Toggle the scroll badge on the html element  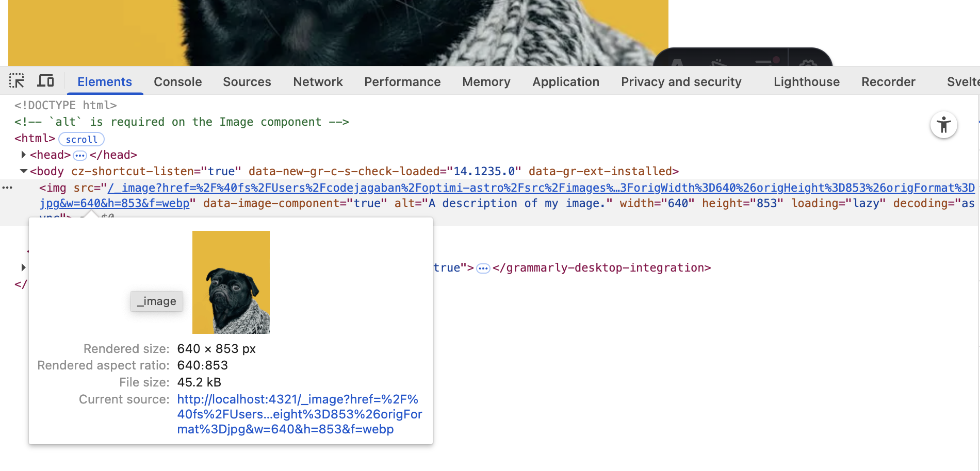pos(81,139)
